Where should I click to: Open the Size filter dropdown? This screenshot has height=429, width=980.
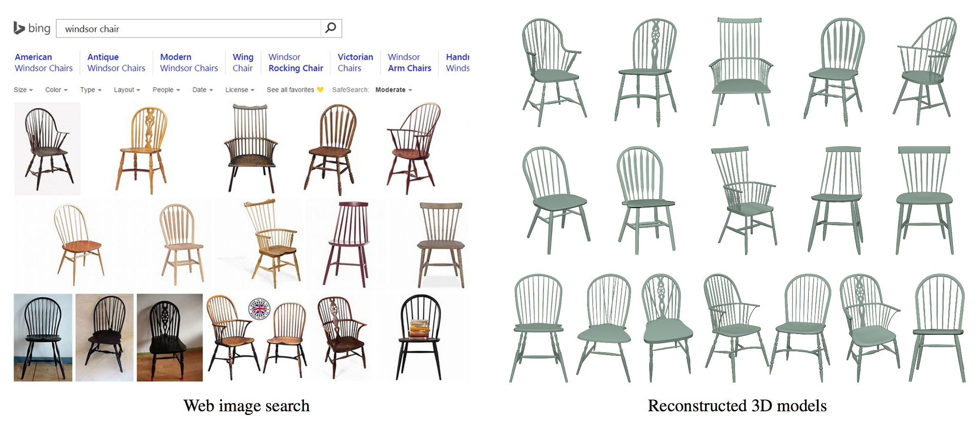(x=23, y=90)
